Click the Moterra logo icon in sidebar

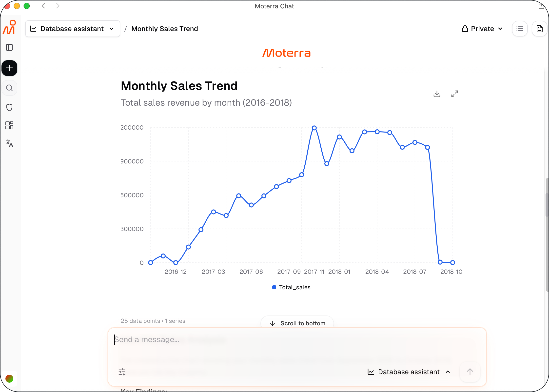9,27
